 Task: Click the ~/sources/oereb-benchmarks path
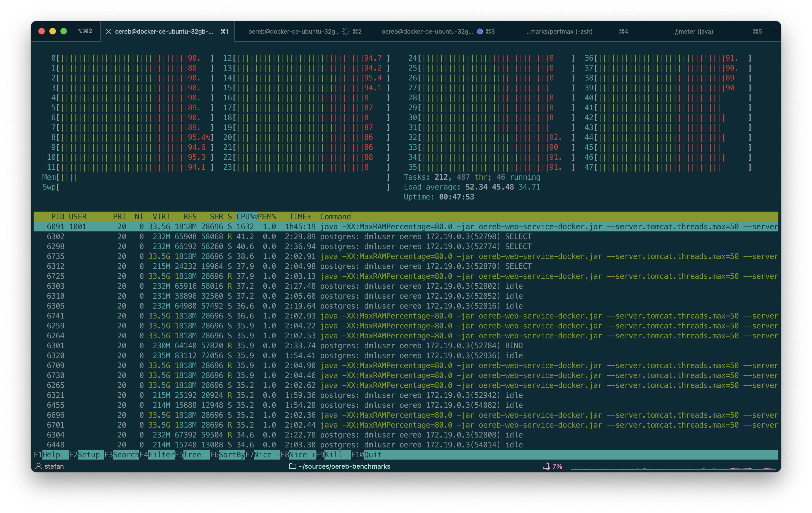pyautogui.click(x=344, y=466)
